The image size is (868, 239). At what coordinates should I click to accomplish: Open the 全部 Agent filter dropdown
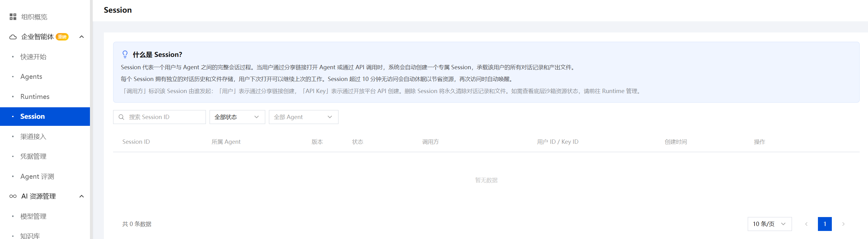[x=304, y=117]
